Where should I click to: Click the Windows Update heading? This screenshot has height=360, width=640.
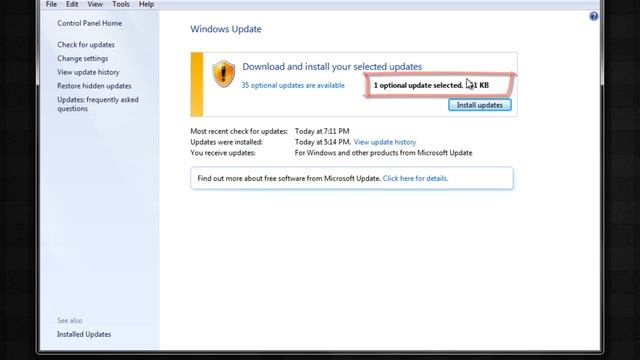[x=226, y=29]
